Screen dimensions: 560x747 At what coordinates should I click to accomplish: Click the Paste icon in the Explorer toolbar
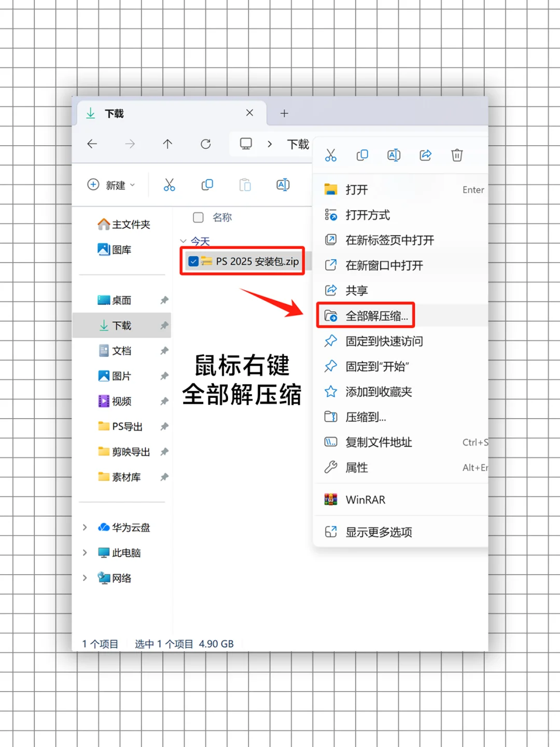(x=245, y=185)
